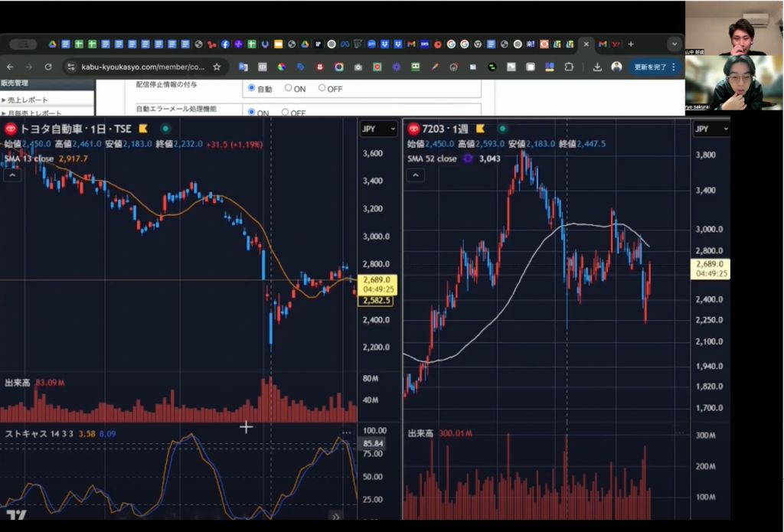Click the 2,582.5 price label on daily chart
Screen dimensions: 784x532
click(376, 301)
